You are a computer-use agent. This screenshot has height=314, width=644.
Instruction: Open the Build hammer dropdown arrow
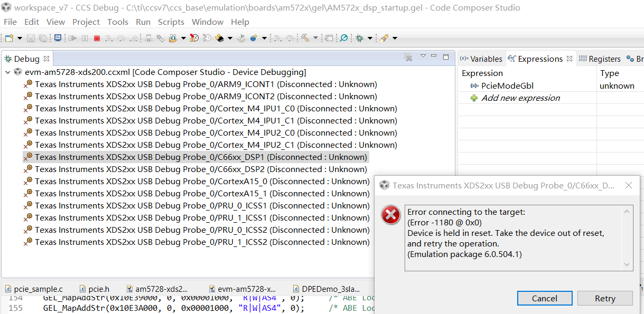coord(315,38)
